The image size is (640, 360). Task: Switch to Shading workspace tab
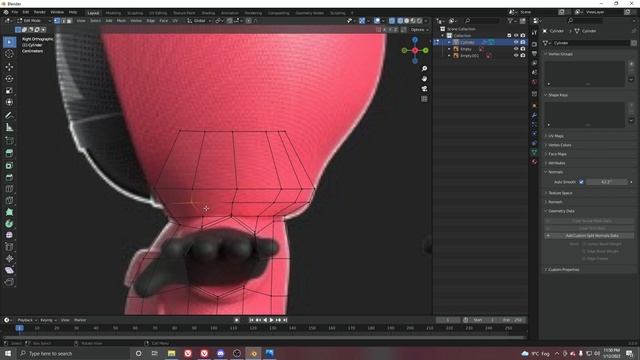[208, 13]
